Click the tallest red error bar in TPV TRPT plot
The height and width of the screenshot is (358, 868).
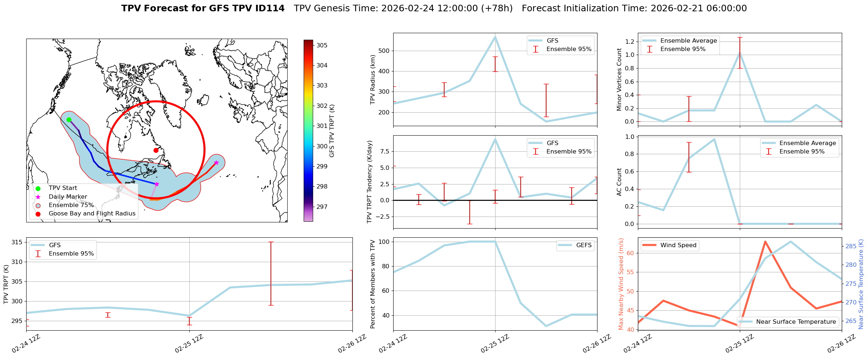(x=271, y=273)
